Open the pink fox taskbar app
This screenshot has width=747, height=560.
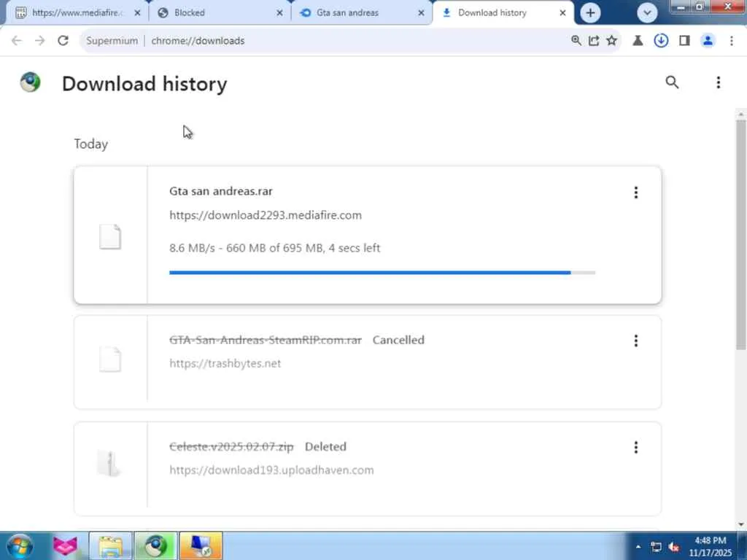[x=65, y=546]
